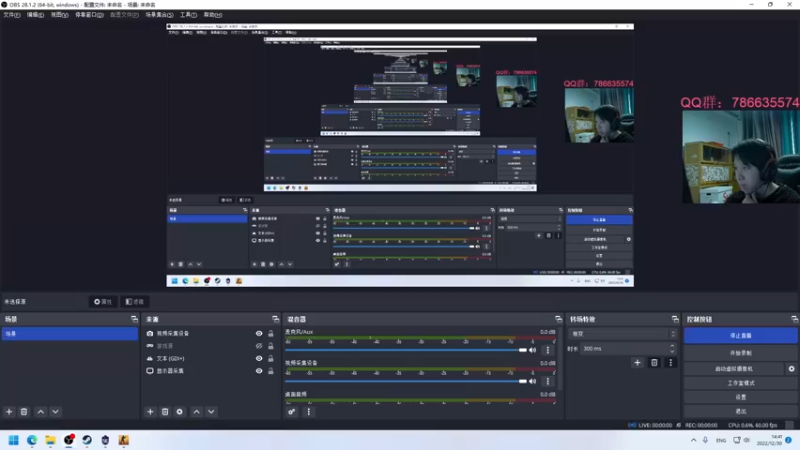Image resolution: width=800 pixels, height=450 pixels.
Task: Open source properties gear in Sources panel
Action: [x=180, y=412]
